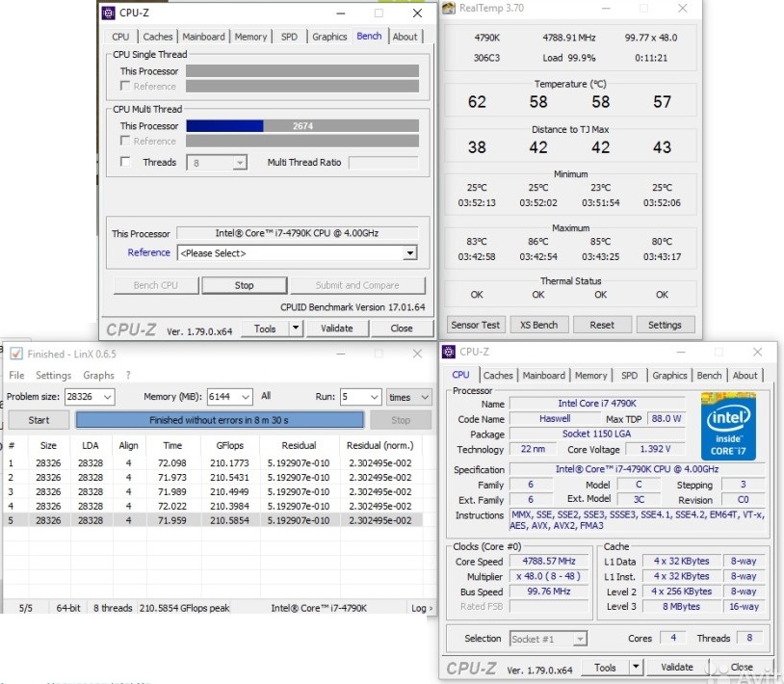
Task: Select LinX row with GFlops 210.1773
Action: click(x=213, y=463)
